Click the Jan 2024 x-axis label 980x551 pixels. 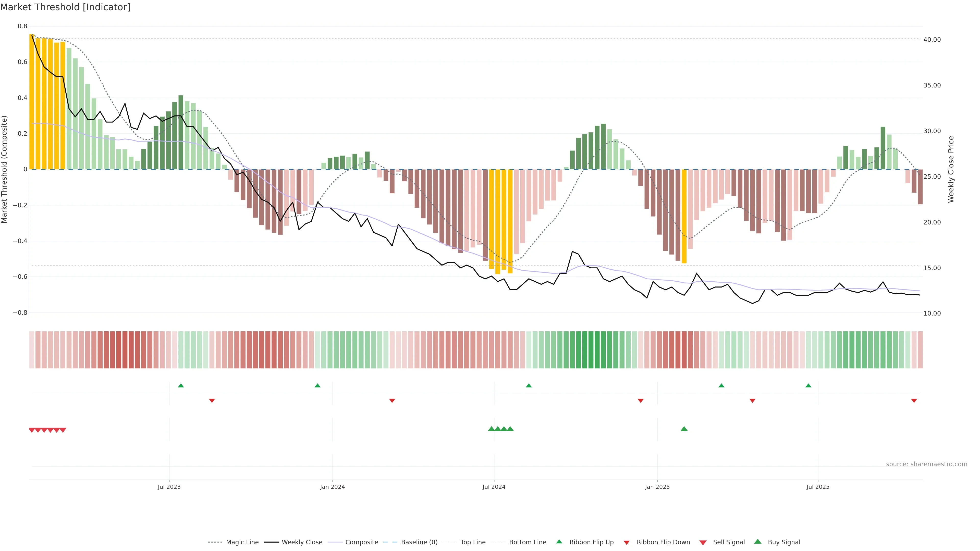[x=332, y=487]
